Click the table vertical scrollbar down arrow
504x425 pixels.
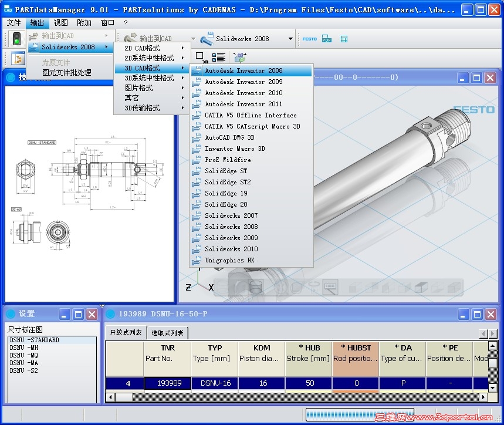point(493,387)
